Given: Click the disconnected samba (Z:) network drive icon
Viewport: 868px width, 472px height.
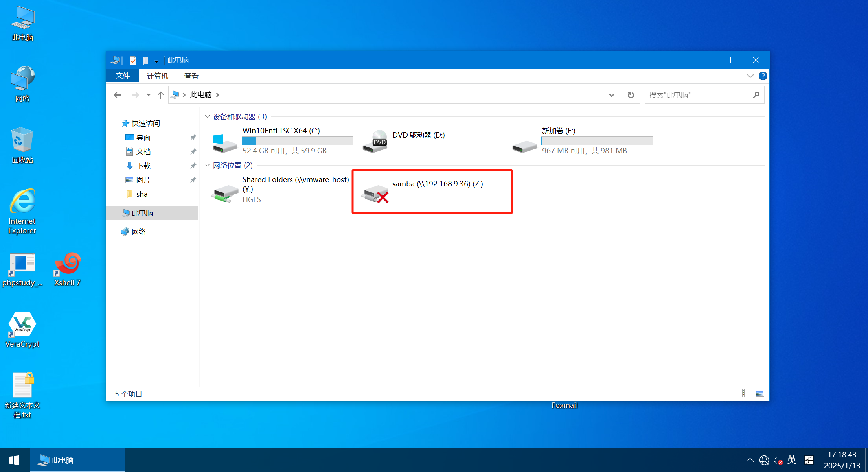Looking at the screenshot, I should (x=375, y=194).
